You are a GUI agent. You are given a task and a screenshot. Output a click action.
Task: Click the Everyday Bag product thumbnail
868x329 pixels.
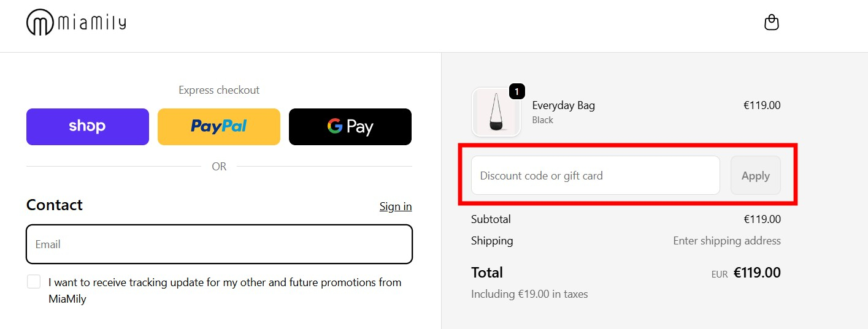pyautogui.click(x=496, y=112)
